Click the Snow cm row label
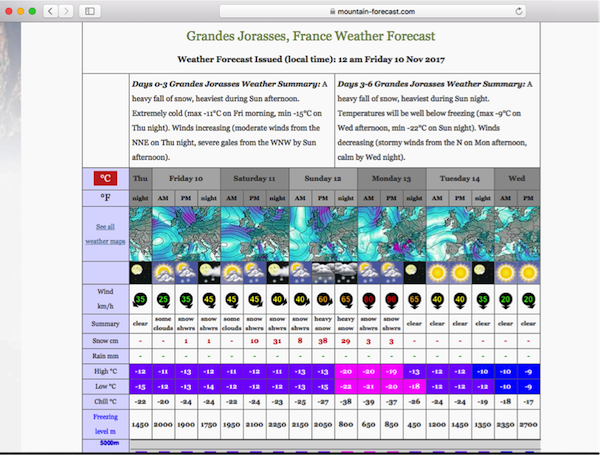600x455 pixels. coord(105,341)
